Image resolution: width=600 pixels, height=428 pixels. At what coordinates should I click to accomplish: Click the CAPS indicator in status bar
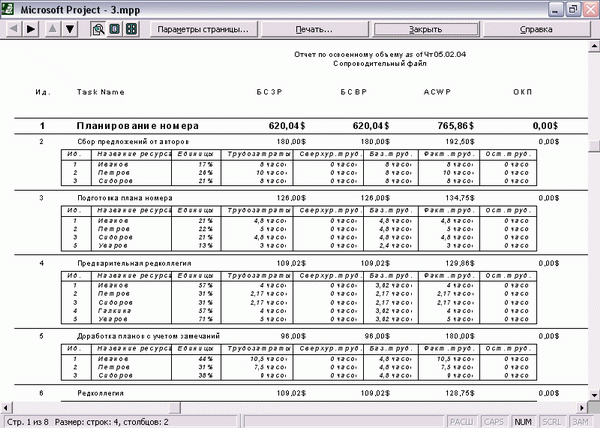tap(494, 421)
